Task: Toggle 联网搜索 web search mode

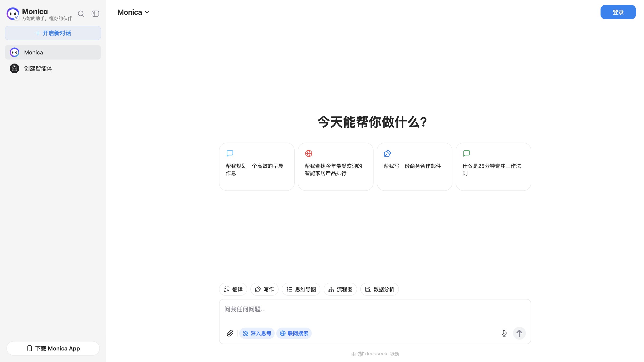Action: click(294, 333)
